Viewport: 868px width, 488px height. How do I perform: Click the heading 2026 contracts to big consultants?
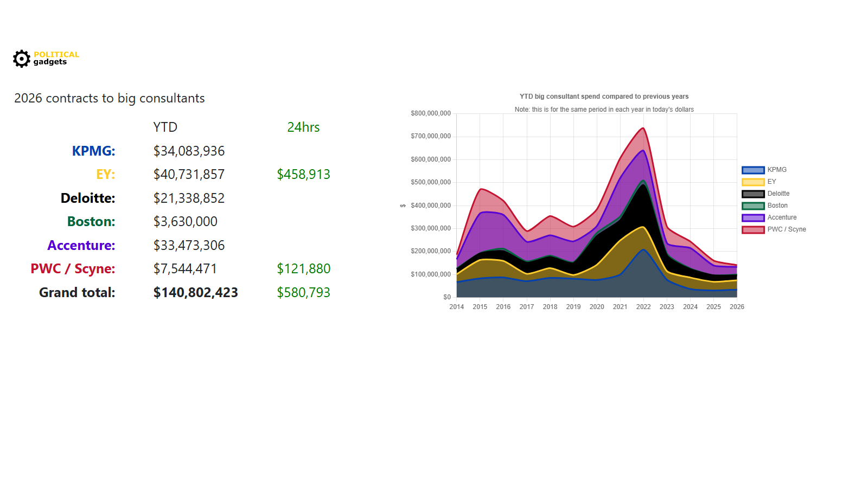(110, 98)
